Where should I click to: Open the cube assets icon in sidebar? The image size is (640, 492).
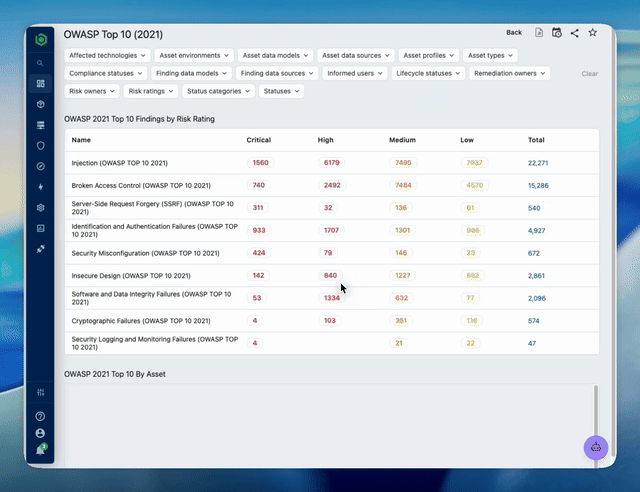point(40,105)
